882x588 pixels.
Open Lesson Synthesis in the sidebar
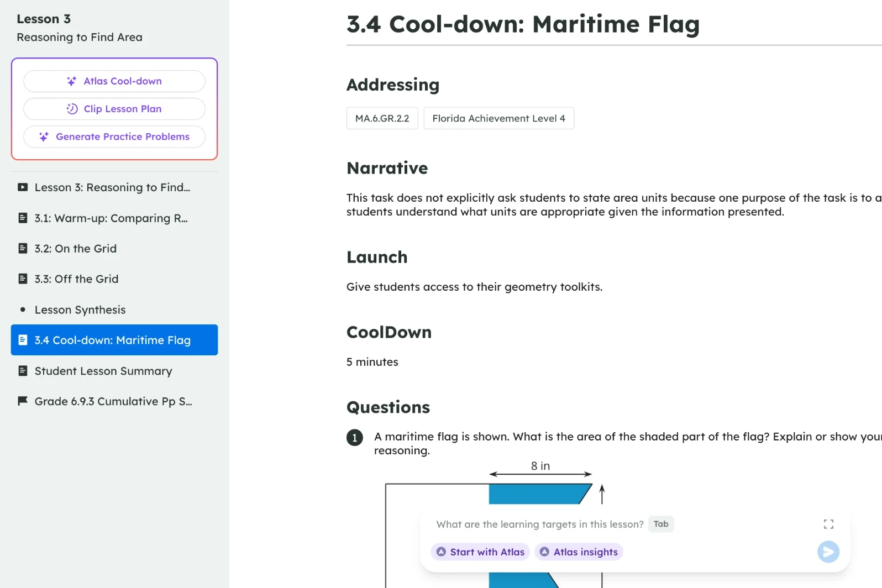(114, 309)
